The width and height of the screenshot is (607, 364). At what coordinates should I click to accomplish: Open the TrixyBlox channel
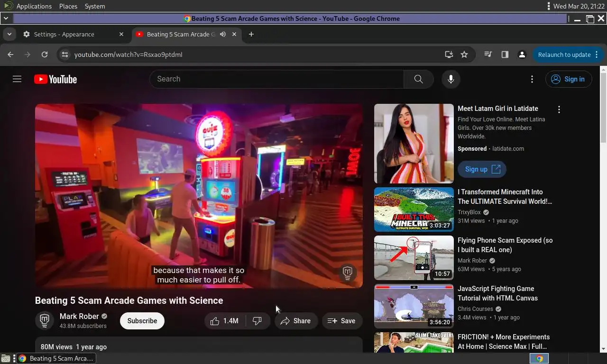click(469, 212)
